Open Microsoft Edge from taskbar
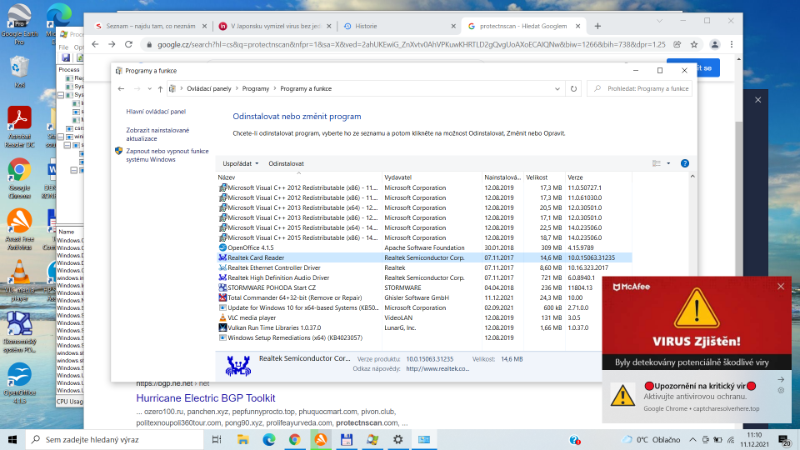This screenshot has height=450, width=800. pyautogui.click(x=269, y=439)
